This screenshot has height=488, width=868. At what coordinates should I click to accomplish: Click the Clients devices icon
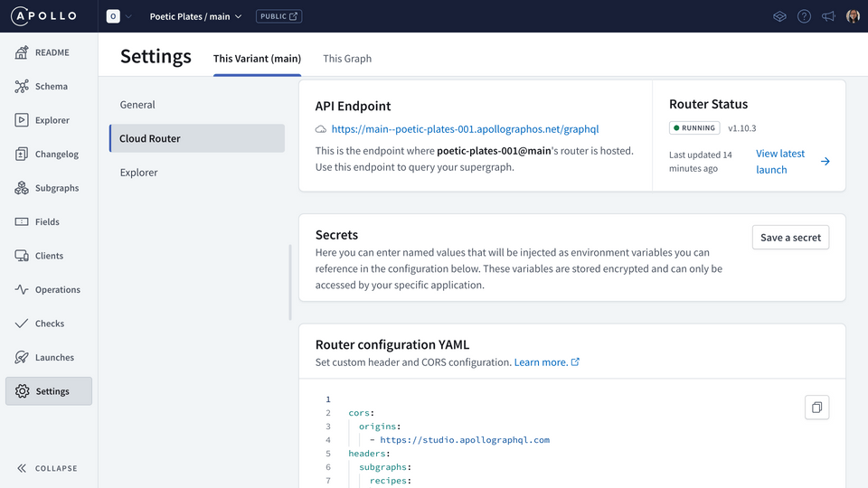tap(22, 256)
